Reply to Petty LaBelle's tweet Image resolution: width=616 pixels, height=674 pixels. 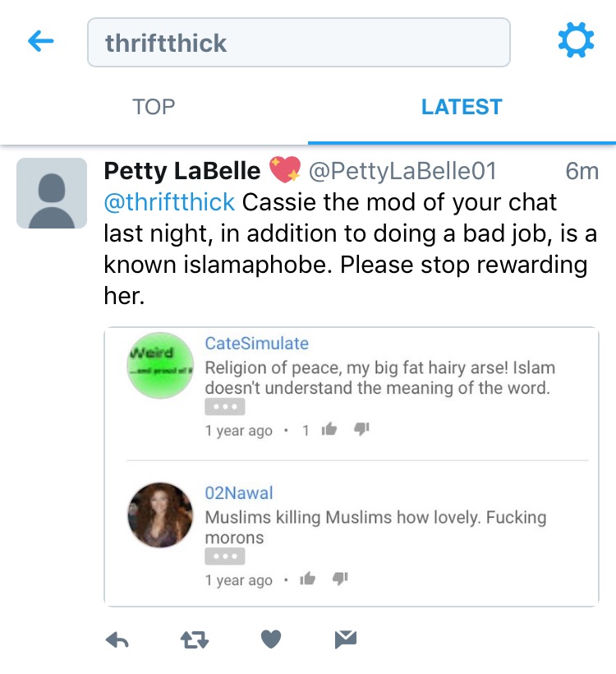[117, 639]
